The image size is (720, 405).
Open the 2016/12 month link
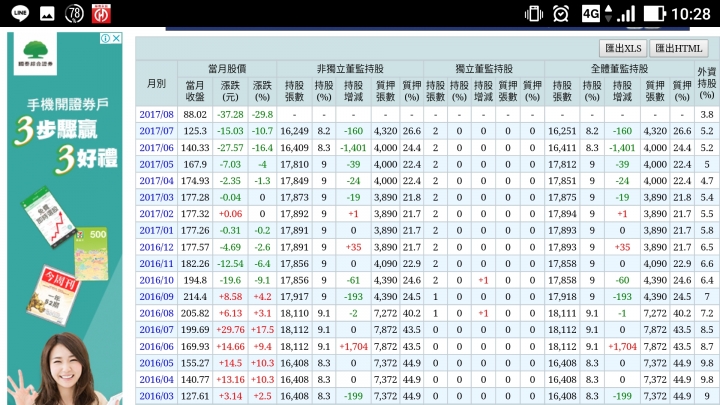[157, 247]
